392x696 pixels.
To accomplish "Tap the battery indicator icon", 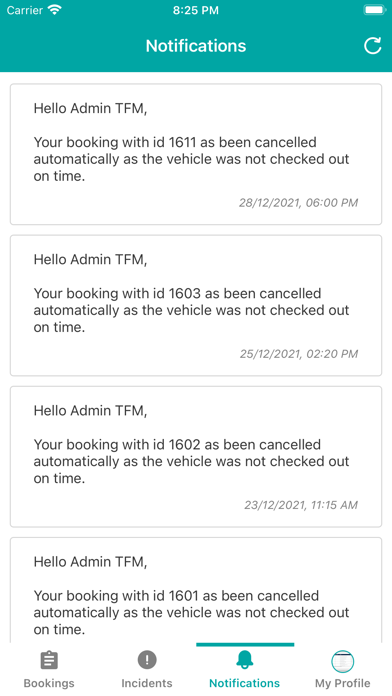I will tap(374, 10).
